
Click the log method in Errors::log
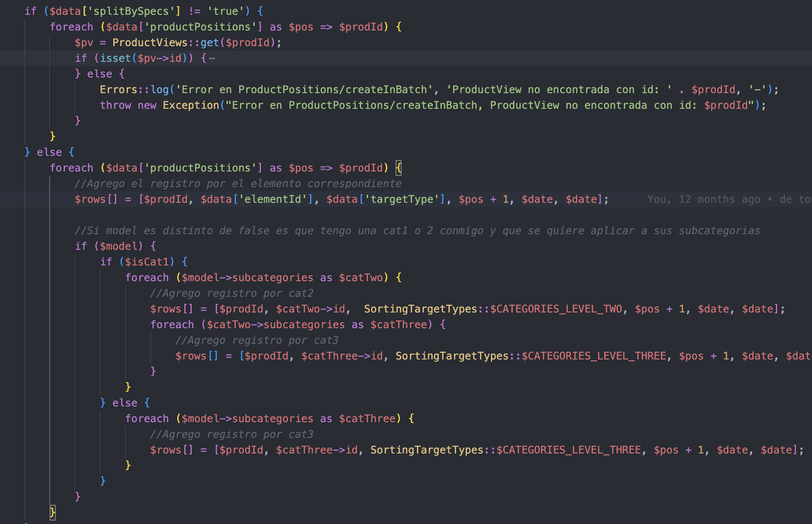point(159,90)
